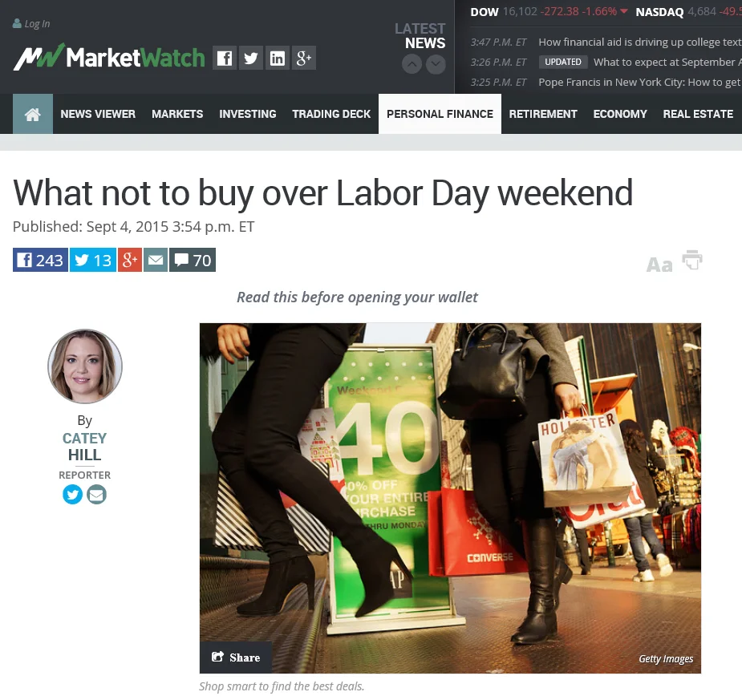Print the article with printer icon
This screenshot has width=742, height=700.
692,260
